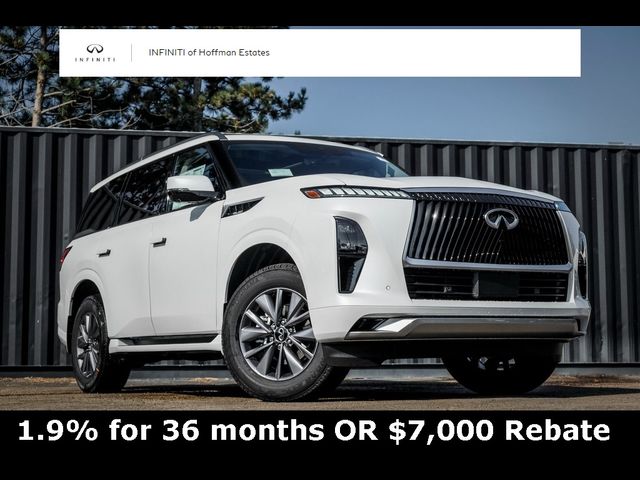Image resolution: width=640 pixels, height=480 pixels.
Task: Open the INFINITI of Hoffman Estates dealer link
Action: point(209,53)
